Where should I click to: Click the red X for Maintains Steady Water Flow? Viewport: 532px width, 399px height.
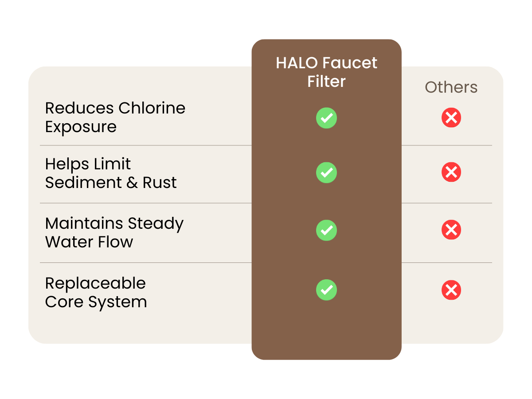pyautogui.click(x=451, y=230)
